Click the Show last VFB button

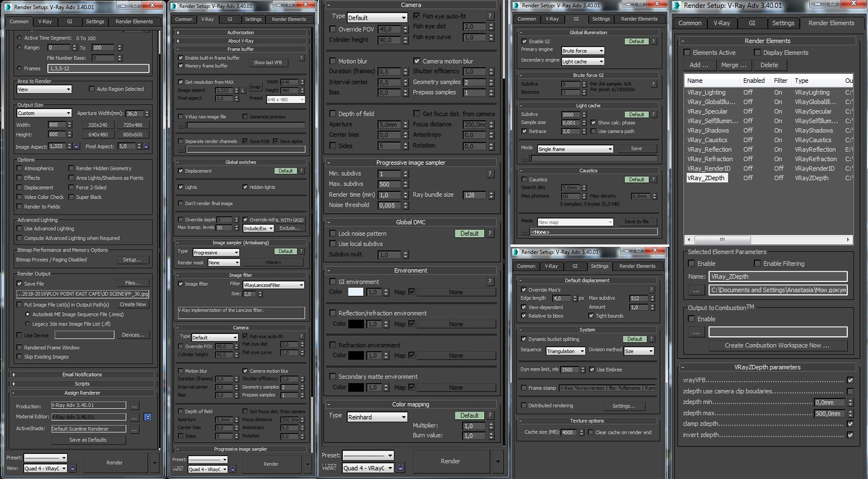[x=268, y=63]
